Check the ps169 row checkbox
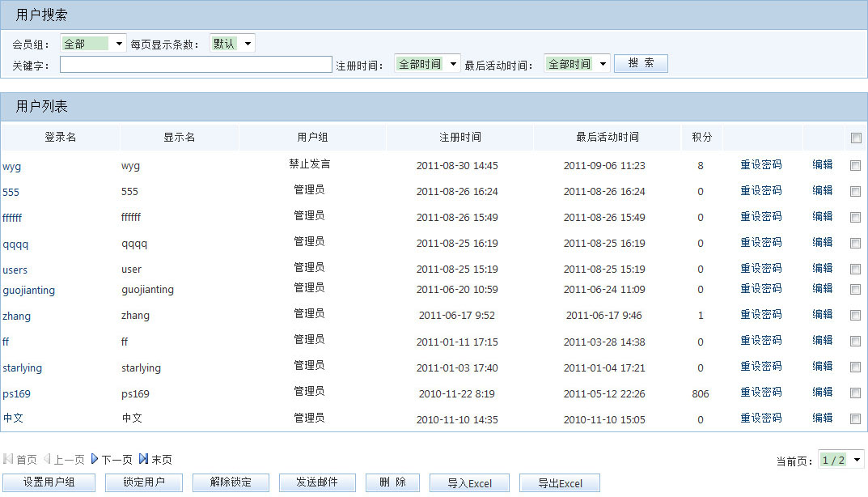The image size is (868, 497). [855, 393]
